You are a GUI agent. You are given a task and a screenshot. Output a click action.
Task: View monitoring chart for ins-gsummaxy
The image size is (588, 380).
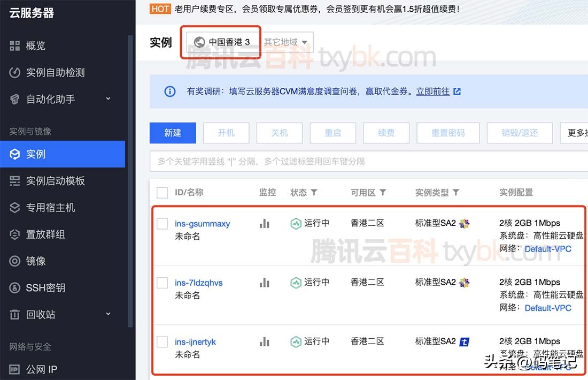click(x=265, y=224)
